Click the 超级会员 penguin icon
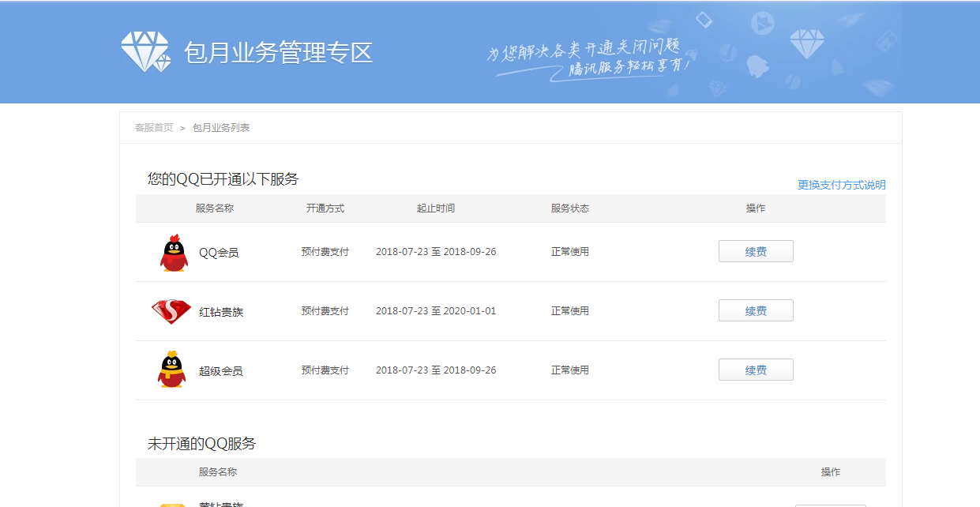Image resolution: width=980 pixels, height=507 pixels. click(x=171, y=370)
